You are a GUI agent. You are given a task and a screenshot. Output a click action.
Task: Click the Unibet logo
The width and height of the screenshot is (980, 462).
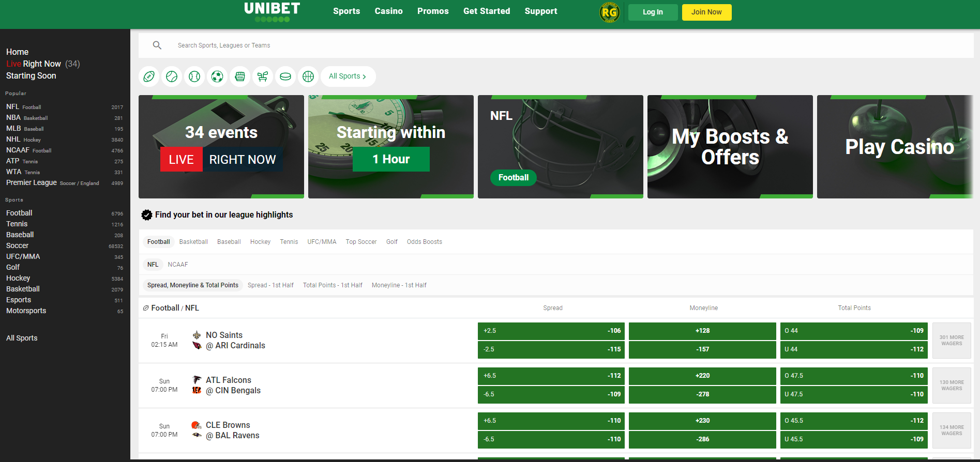click(x=272, y=12)
